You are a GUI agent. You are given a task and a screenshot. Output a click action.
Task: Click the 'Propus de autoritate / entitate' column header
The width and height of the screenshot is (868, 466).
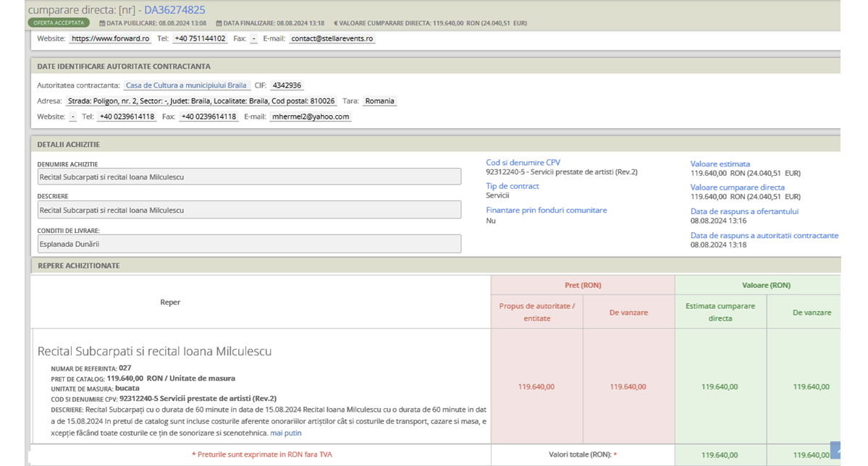tap(536, 312)
